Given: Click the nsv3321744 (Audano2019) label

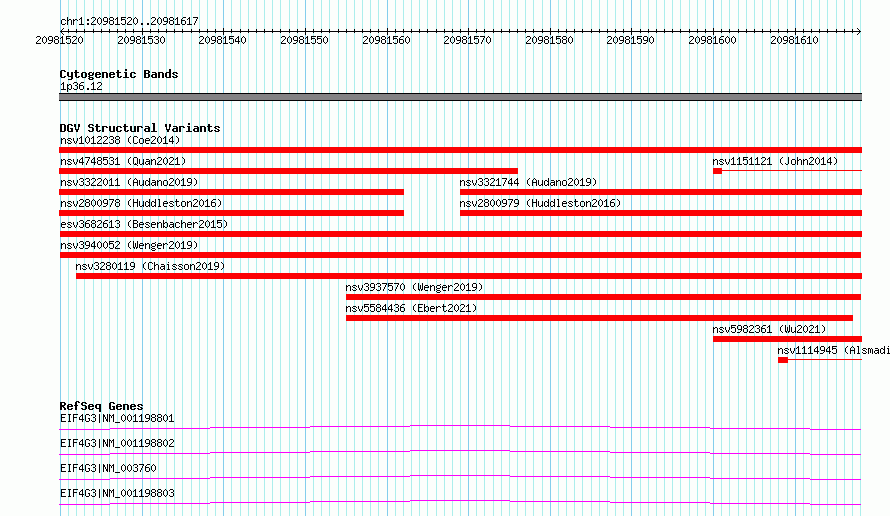Looking at the screenshot, I should (528, 182).
